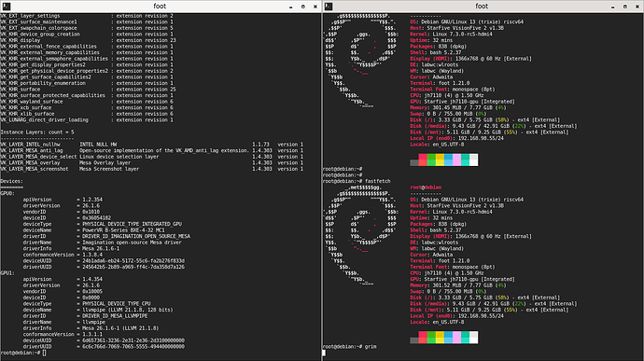Click the 'VK_KHR_display' extension revision 23 row
The width and height of the screenshot is (644, 361).
click(89, 40)
